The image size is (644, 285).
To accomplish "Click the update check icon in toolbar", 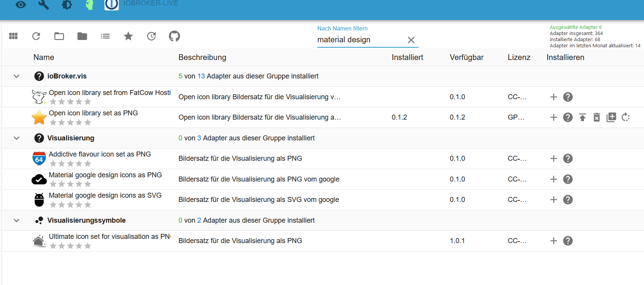I will [151, 36].
